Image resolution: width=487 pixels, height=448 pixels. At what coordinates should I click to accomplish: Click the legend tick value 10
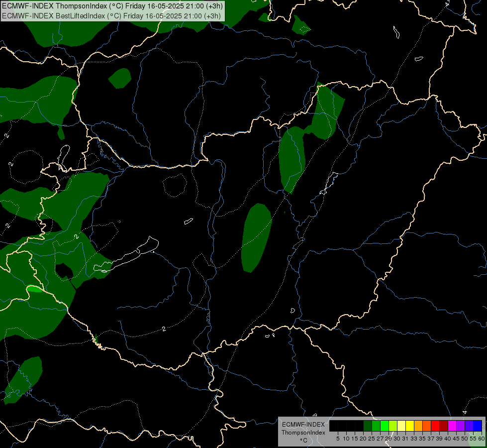click(346, 439)
